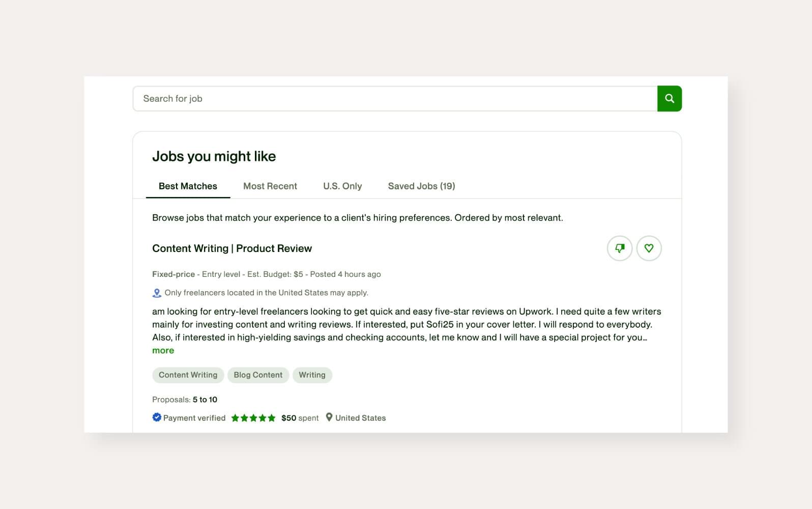
Task: Open the Saved Jobs (19) tab
Action: pos(421,186)
